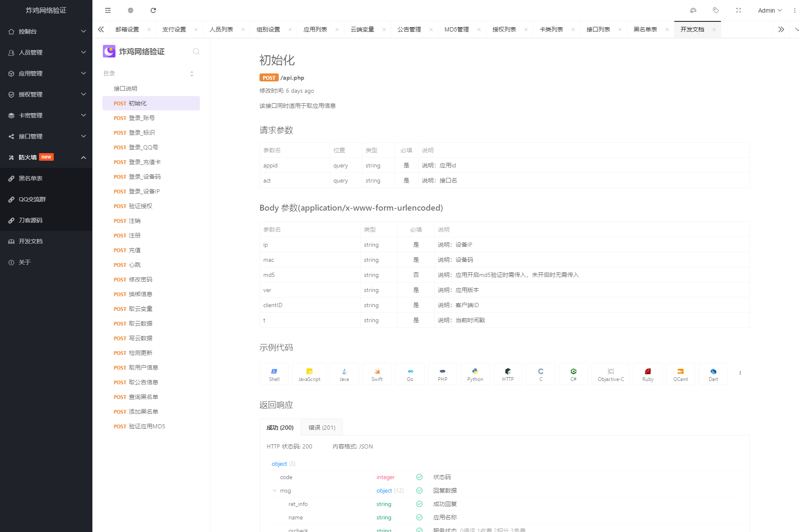Switch language via the globe icon
This screenshot has height=532, width=799.
click(130, 10)
